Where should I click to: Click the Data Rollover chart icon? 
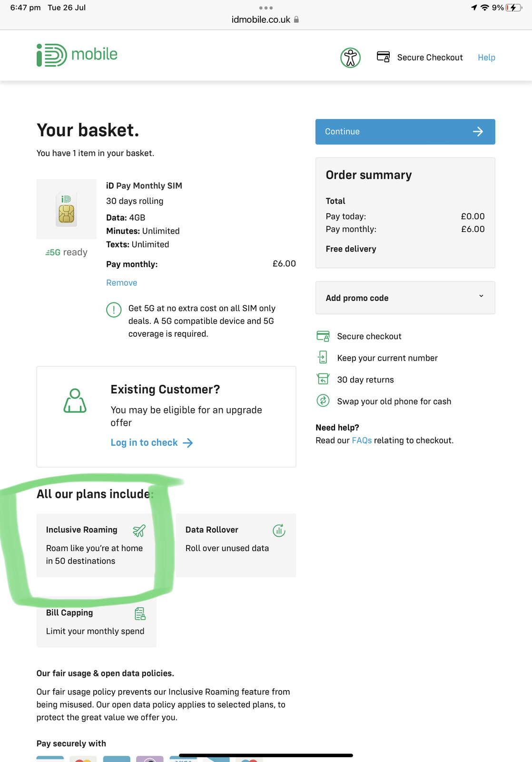click(x=279, y=530)
